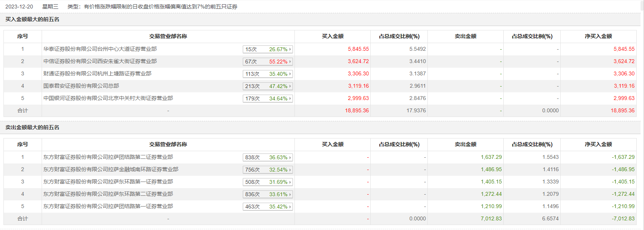Click the 买入金额最大的前五名 section title
644x230 pixels.
(x=32, y=20)
